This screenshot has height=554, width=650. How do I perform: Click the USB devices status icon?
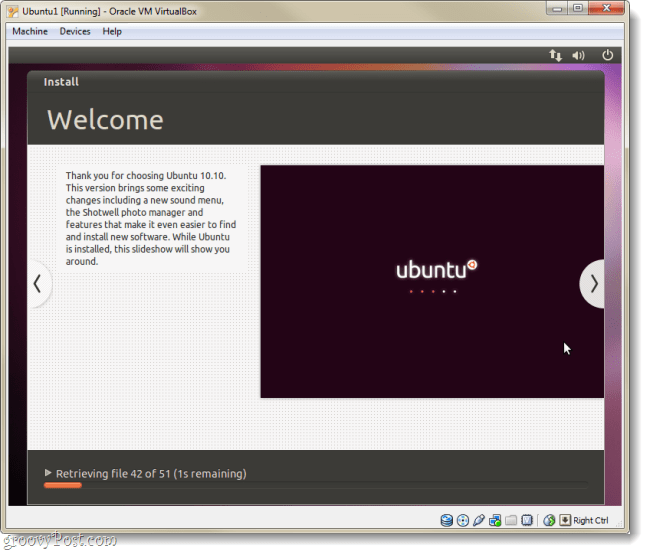(479, 520)
